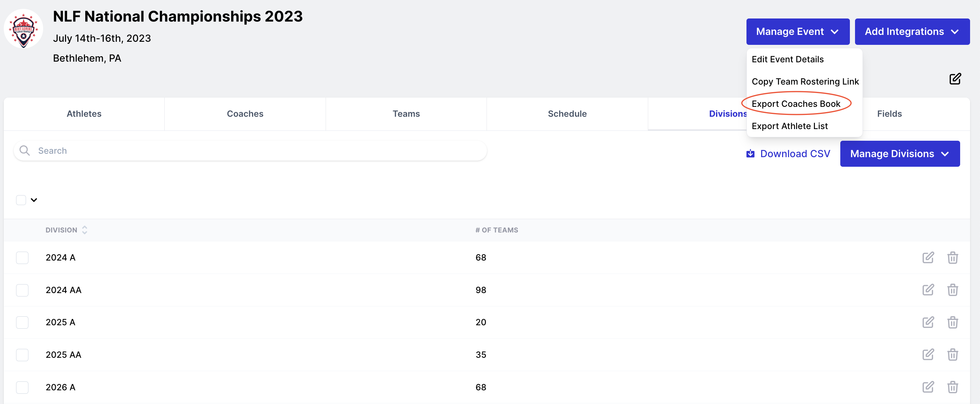The width and height of the screenshot is (980, 404).
Task: Click the Download CSV link
Action: (788, 154)
